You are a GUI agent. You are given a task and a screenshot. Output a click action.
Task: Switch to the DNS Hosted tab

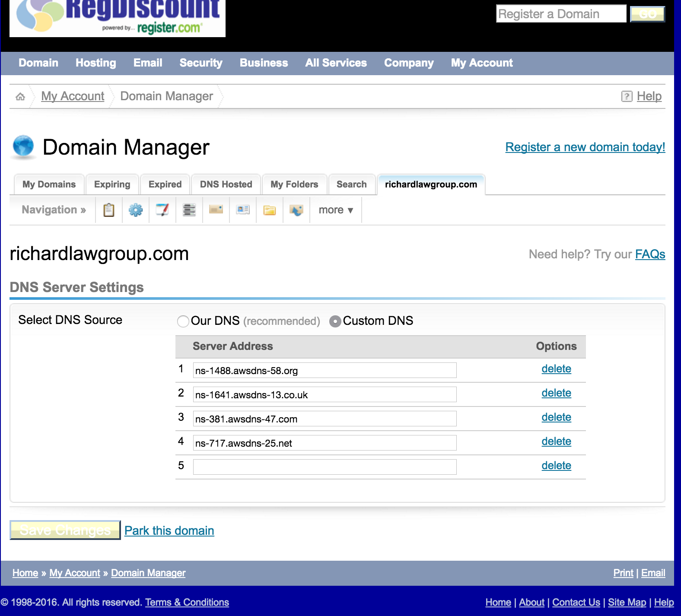pyautogui.click(x=226, y=184)
